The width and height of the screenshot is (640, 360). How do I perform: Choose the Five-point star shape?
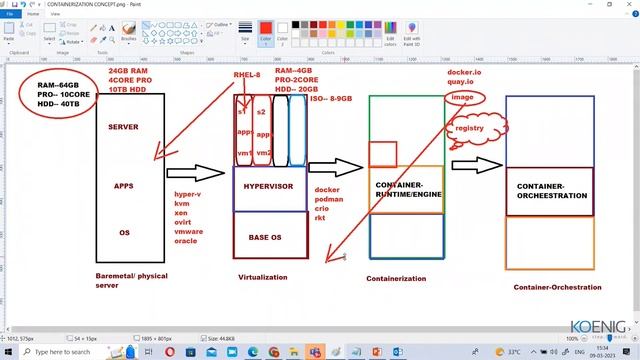[x=162, y=41]
